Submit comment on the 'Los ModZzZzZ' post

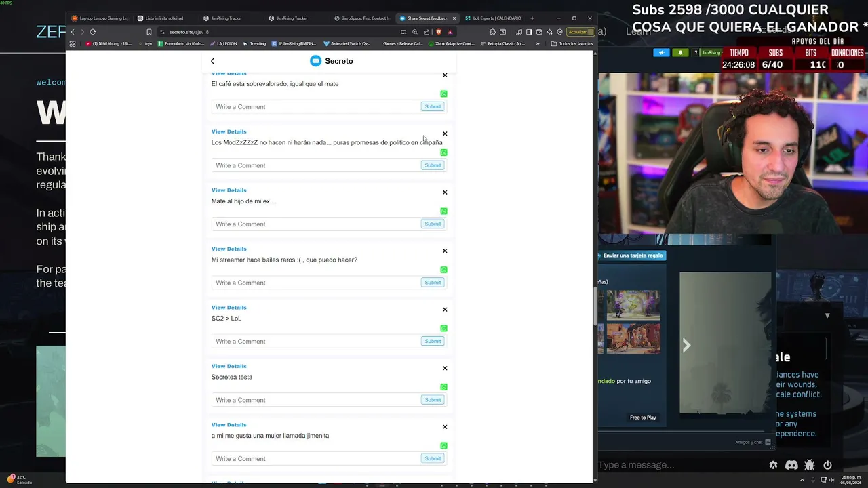click(x=433, y=165)
